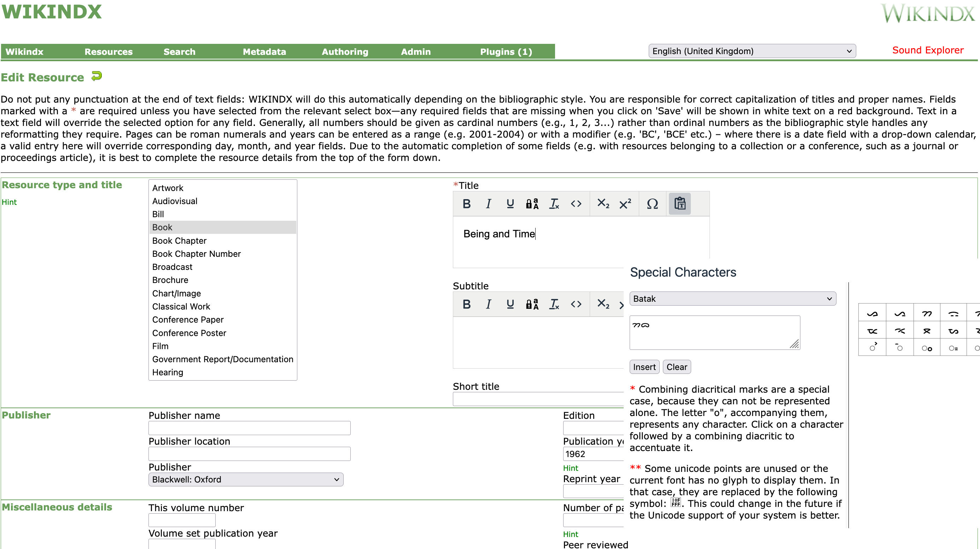This screenshot has width=980, height=549.
Task: Click the Publisher name input field
Action: click(x=249, y=428)
